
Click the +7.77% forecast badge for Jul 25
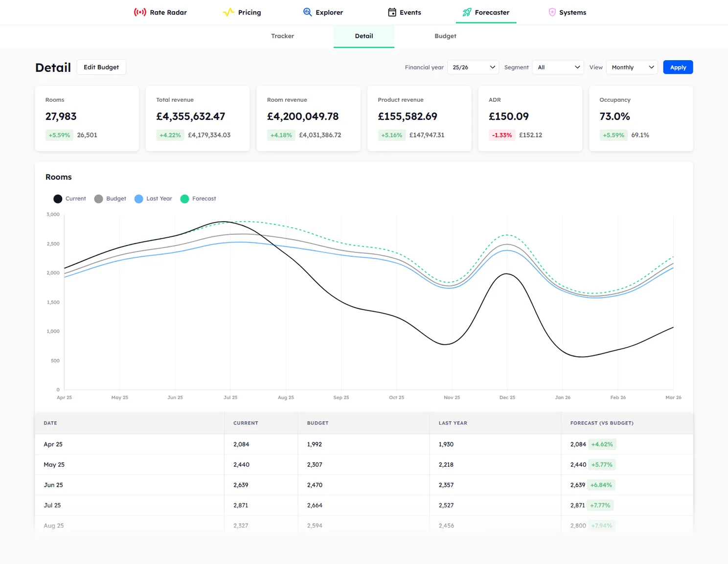tap(600, 505)
